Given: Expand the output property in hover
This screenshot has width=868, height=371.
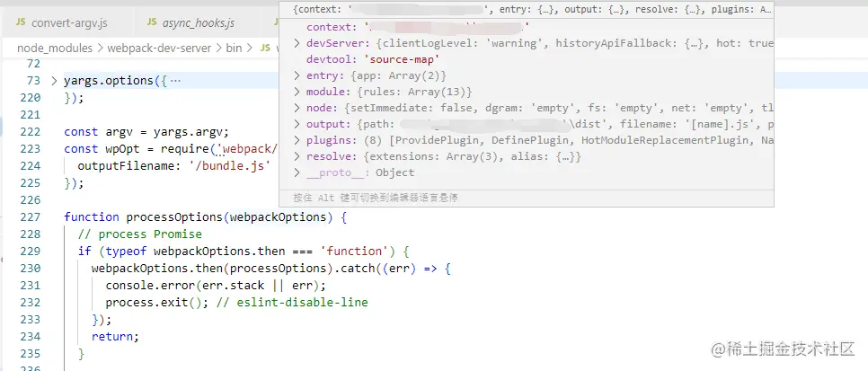Looking at the screenshot, I should point(297,124).
